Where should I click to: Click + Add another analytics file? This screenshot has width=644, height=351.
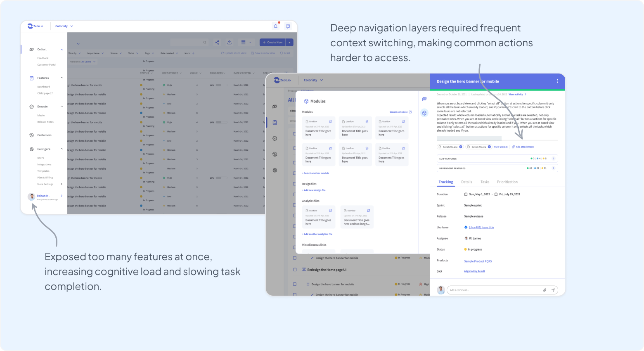(x=317, y=234)
